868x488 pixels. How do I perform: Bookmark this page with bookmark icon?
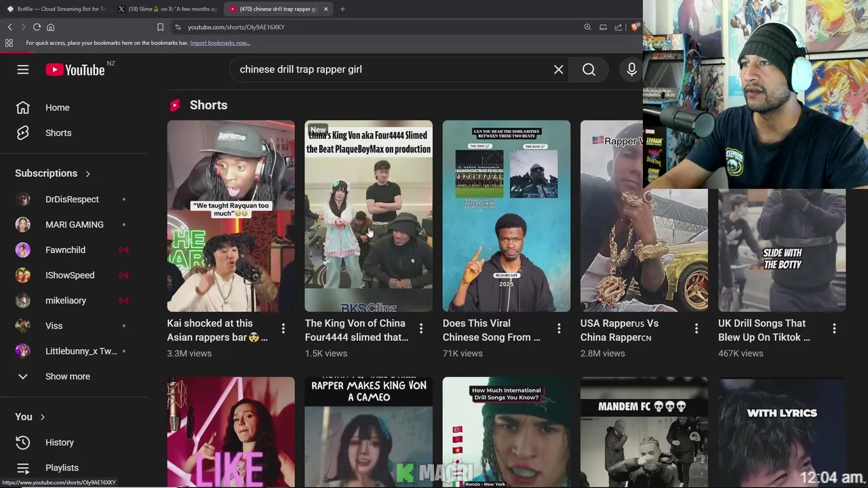click(x=160, y=27)
